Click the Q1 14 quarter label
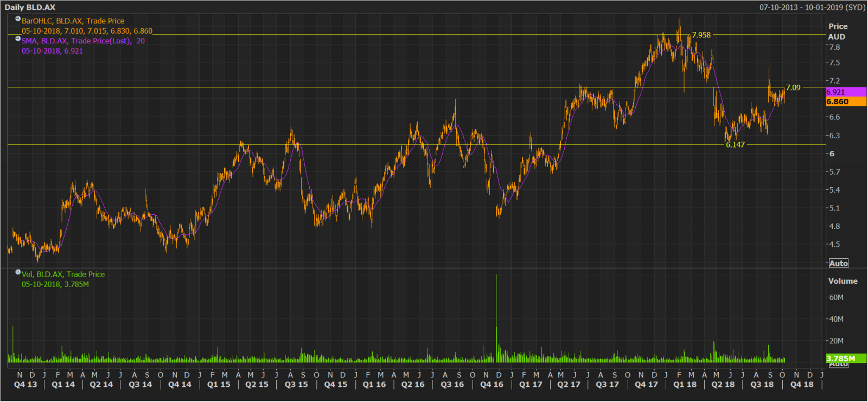868x402 pixels. (x=63, y=384)
